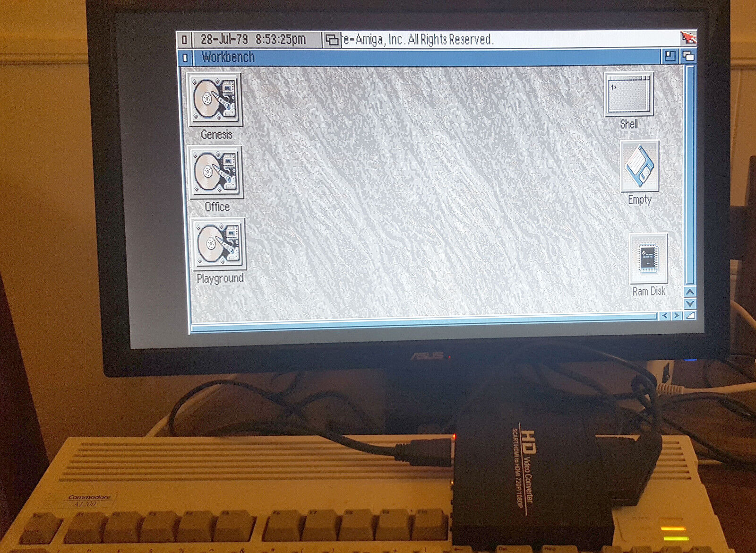Click the clock window depth gadget

331,40
